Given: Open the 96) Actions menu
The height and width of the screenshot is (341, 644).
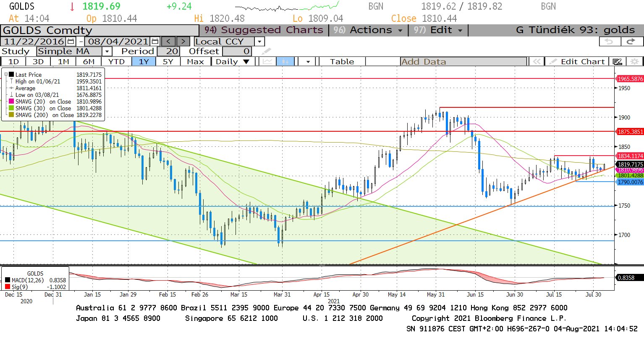Looking at the screenshot, I should click(x=368, y=30).
